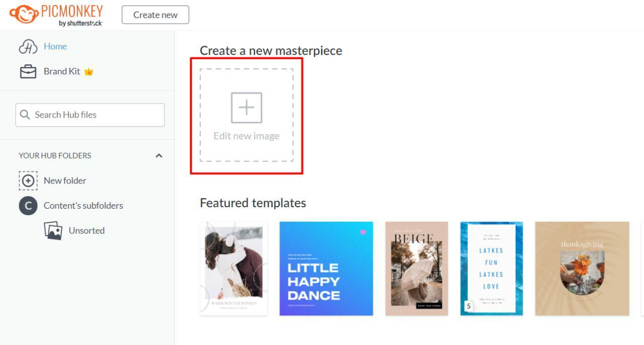
Task: Click the crown icon beside Brand Kit
Action: coord(89,72)
